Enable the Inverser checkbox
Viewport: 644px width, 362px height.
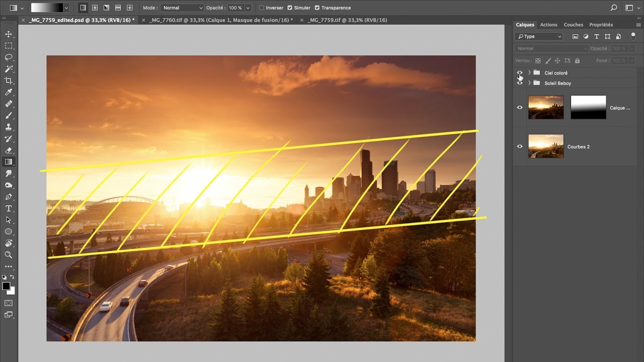pyautogui.click(x=262, y=8)
